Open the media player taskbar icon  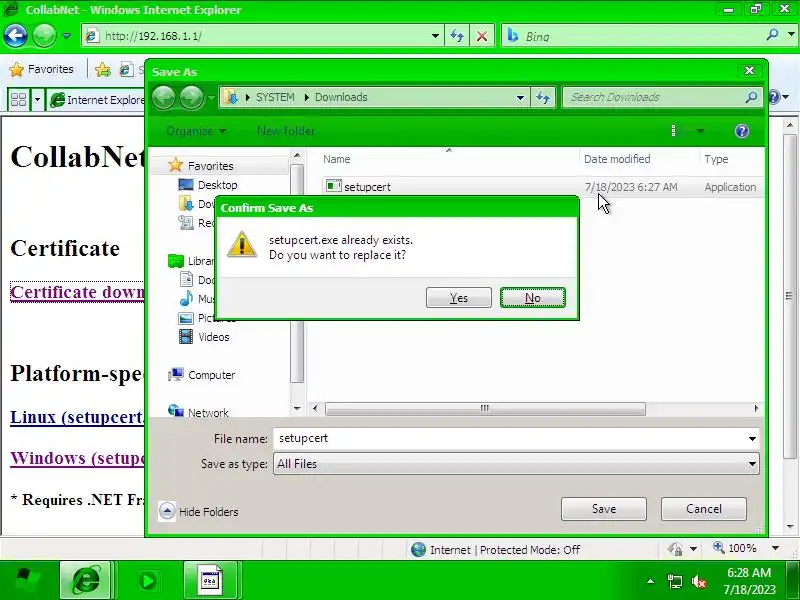point(148,581)
